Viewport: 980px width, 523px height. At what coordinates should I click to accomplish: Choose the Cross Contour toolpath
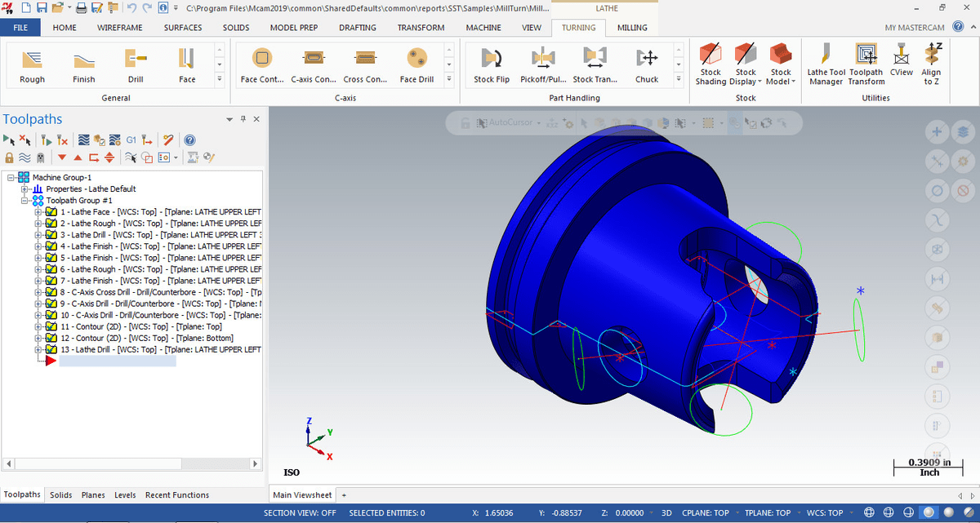(x=365, y=64)
